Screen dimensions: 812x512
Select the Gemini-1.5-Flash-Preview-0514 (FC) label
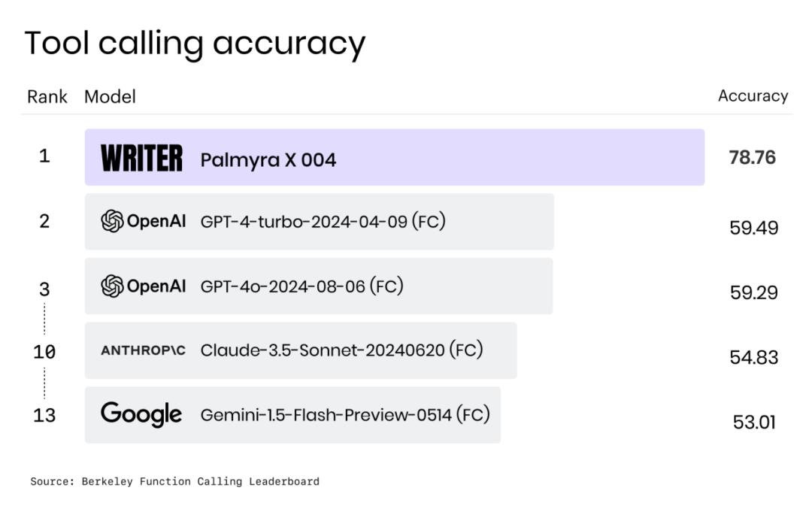tap(345, 414)
